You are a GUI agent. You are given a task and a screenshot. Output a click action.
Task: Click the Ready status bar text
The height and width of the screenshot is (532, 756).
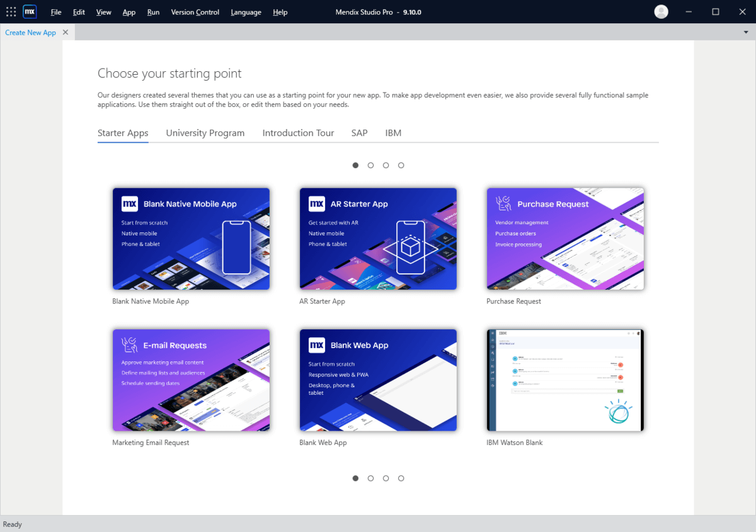tap(12, 524)
